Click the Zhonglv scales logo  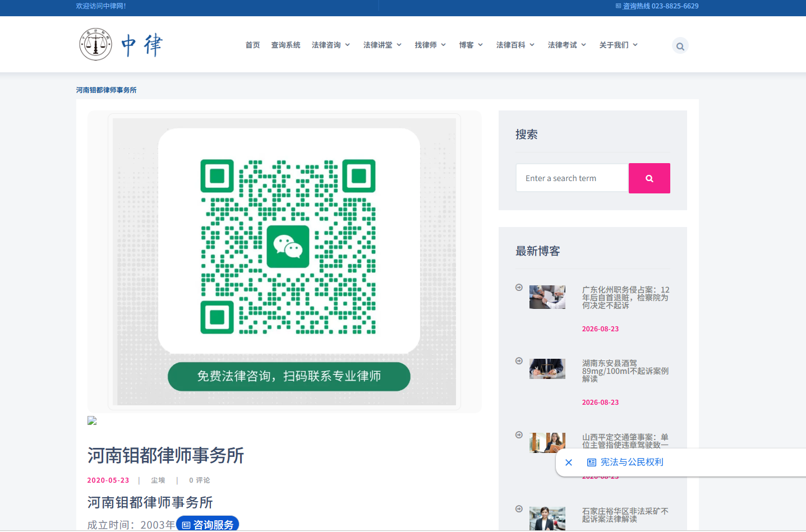click(x=120, y=44)
